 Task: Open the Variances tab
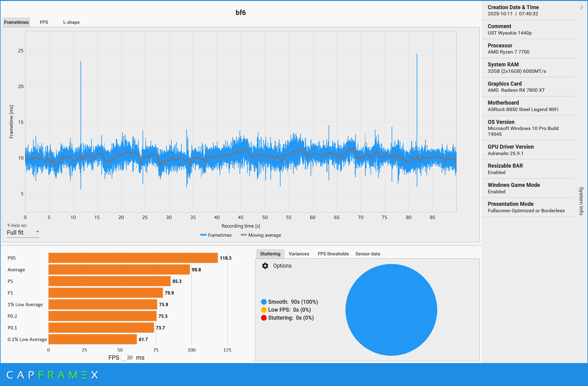(x=299, y=254)
